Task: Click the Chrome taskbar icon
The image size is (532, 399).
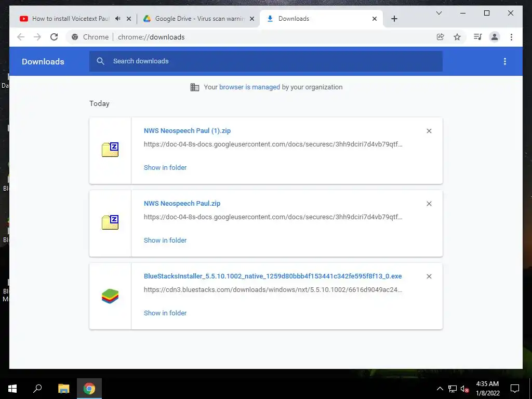Action: tap(89, 389)
